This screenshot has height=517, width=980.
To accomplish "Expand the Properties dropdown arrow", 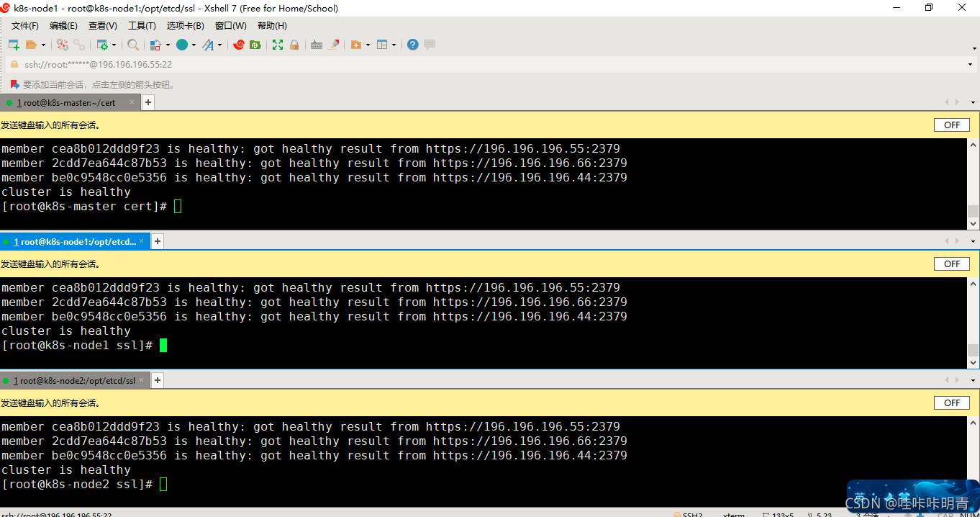I will 114,45.
